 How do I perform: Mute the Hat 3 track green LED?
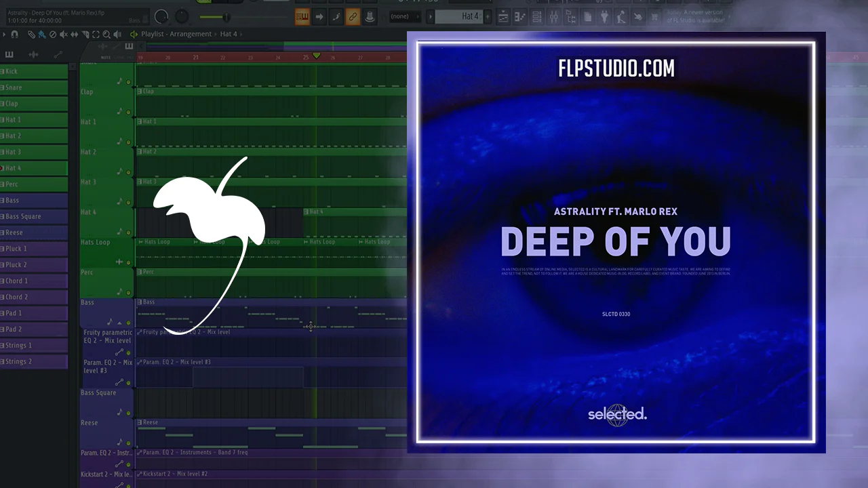tap(128, 202)
